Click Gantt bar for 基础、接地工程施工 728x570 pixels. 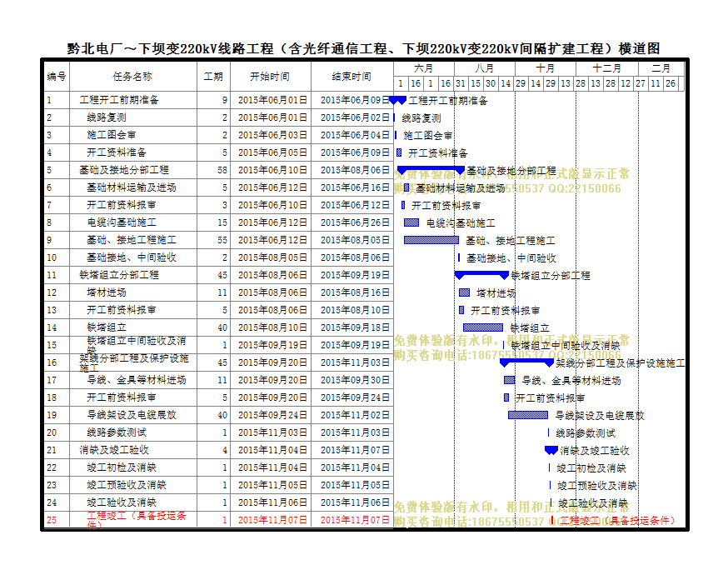431,240
